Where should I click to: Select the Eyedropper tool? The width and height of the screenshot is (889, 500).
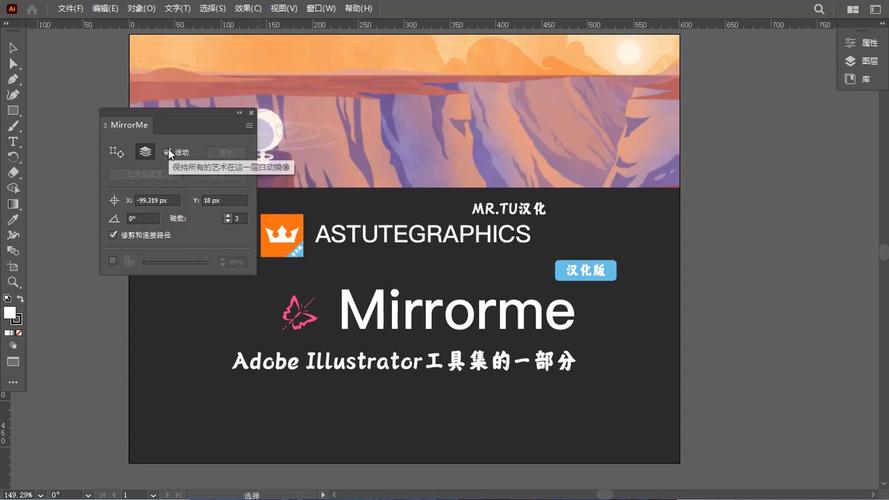click(13, 219)
